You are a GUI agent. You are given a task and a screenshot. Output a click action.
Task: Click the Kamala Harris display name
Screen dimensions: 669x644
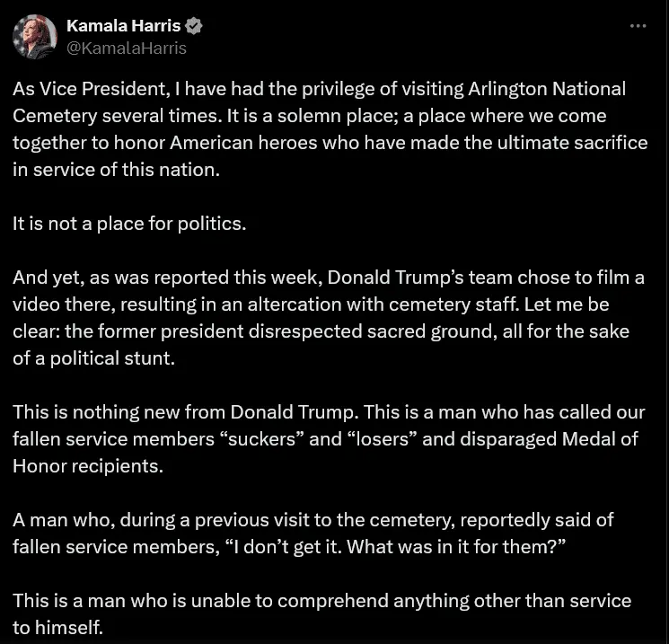pyautogui.click(x=124, y=26)
